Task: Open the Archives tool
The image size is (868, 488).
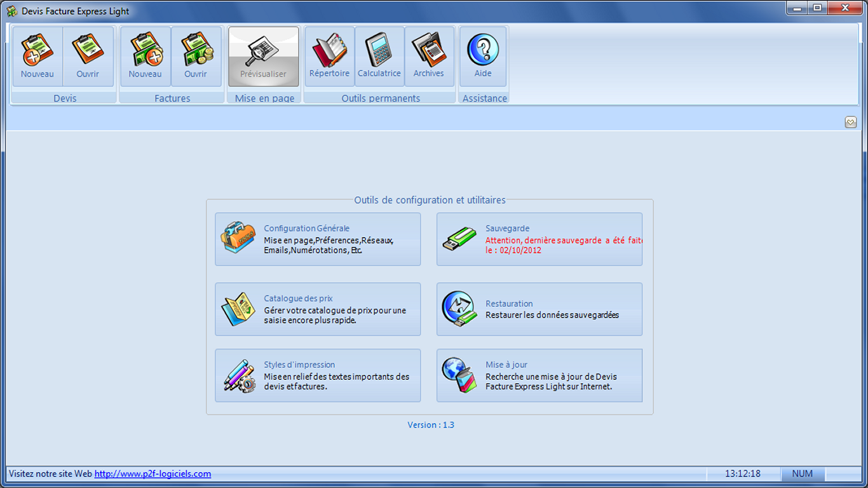Action: (x=430, y=56)
